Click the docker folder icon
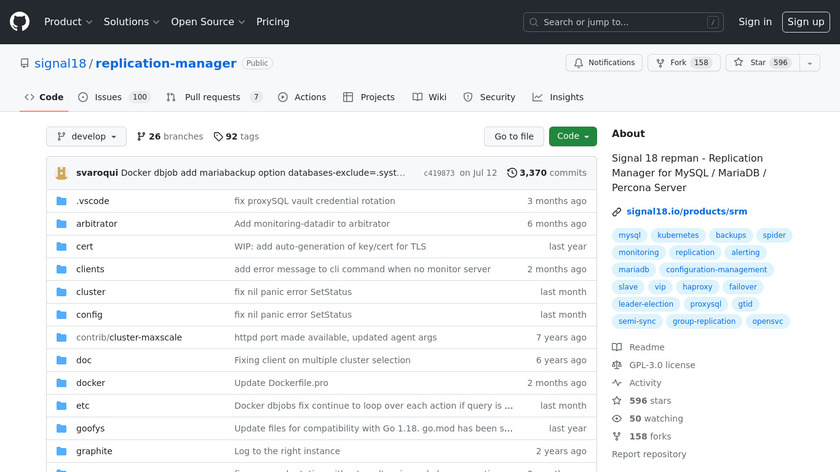The width and height of the screenshot is (840, 472). 62,383
